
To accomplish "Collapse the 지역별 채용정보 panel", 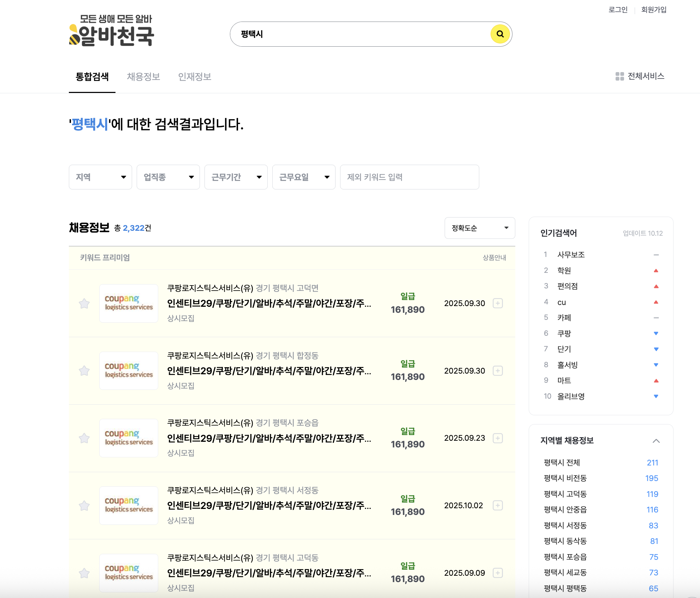I will (656, 441).
